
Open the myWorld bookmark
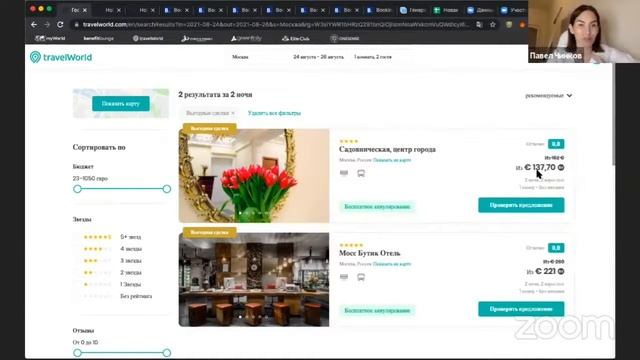click(50, 38)
